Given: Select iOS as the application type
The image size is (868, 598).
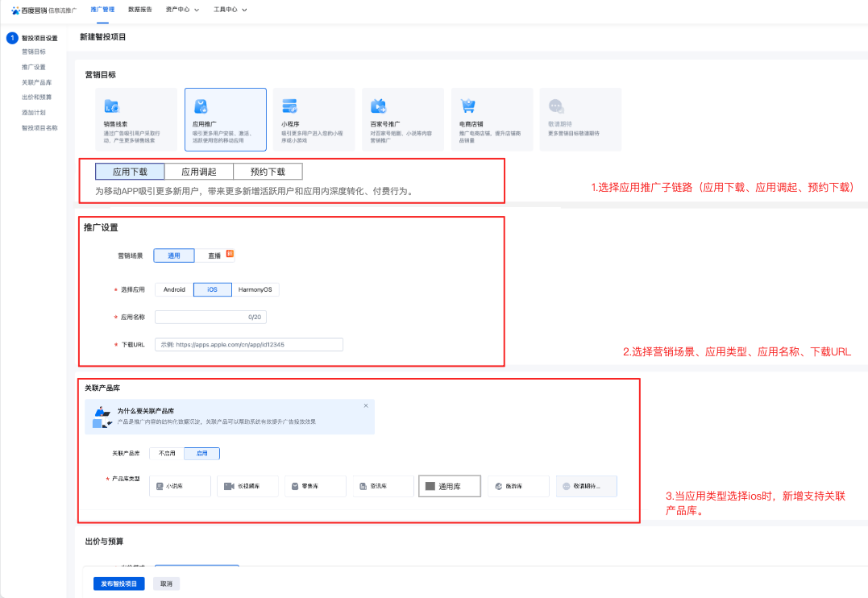Looking at the screenshot, I should [212, 289].
